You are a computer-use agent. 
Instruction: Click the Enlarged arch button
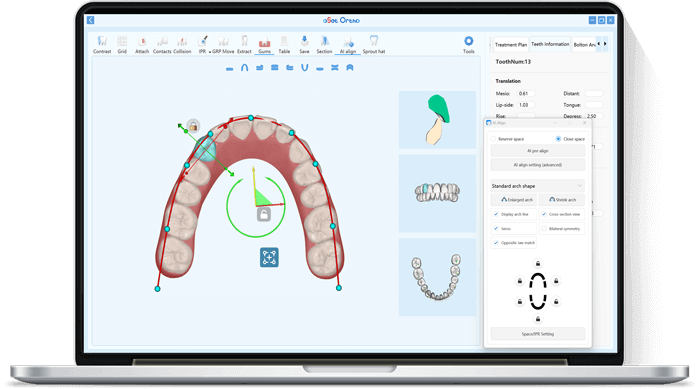pyautogui.click(x=514, y=200)
